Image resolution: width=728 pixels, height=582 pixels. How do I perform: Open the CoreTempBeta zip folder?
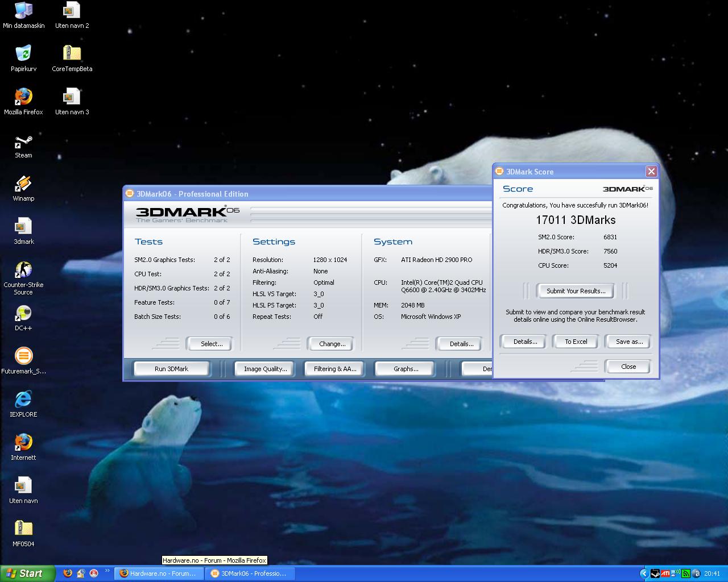coord(72,59)
